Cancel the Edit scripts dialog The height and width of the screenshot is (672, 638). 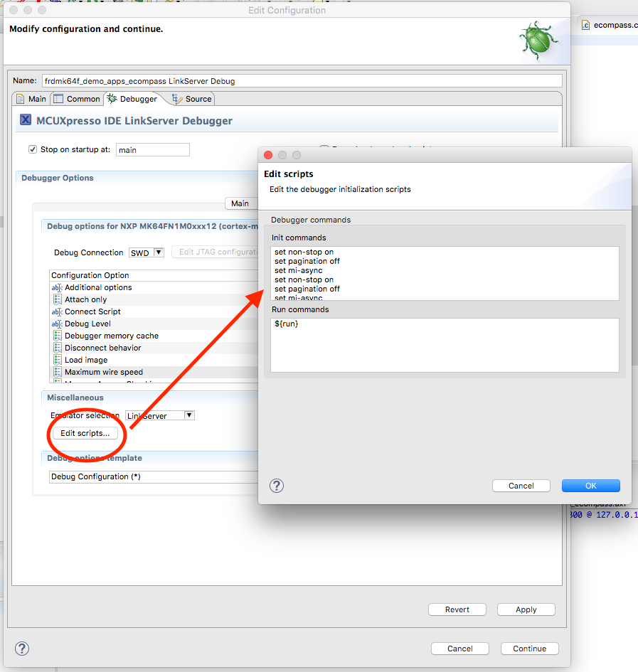pos(521,486)
